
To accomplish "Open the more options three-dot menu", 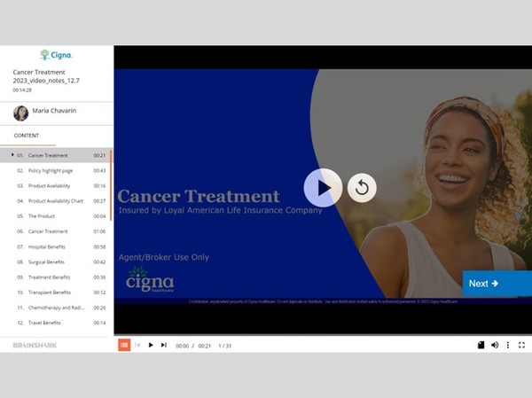I will click(508, 345).
